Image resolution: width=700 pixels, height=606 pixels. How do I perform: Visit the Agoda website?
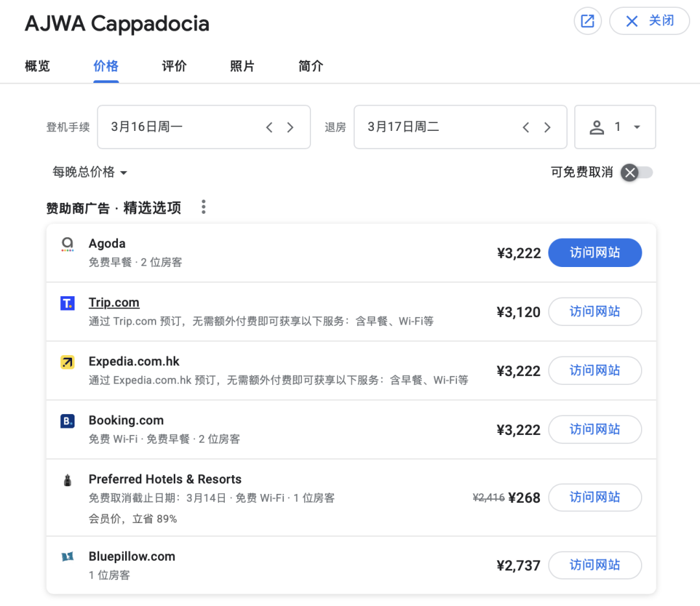coord(594,253)
